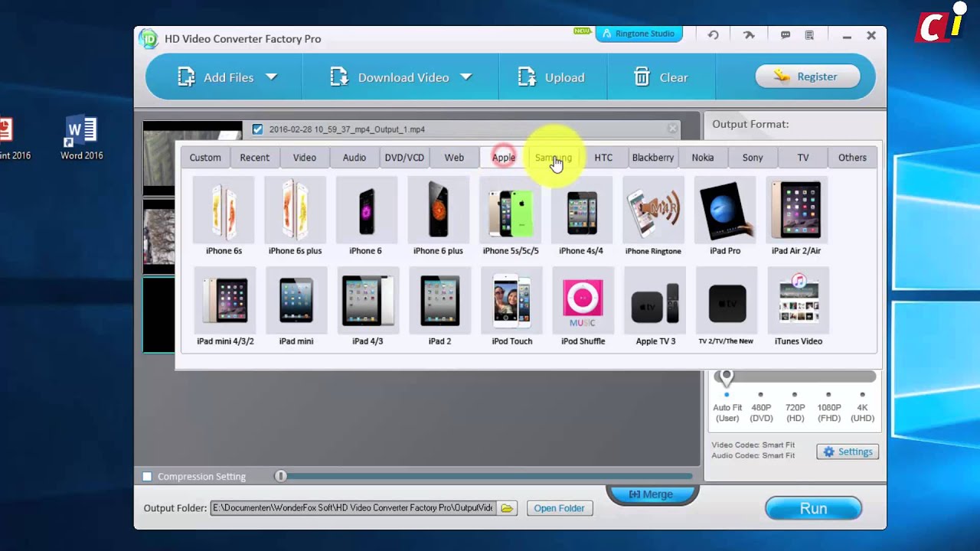Screen dimensions: 980x551
Task: Pick the iPhone 6 preset icon
Action: pos(366,217)
